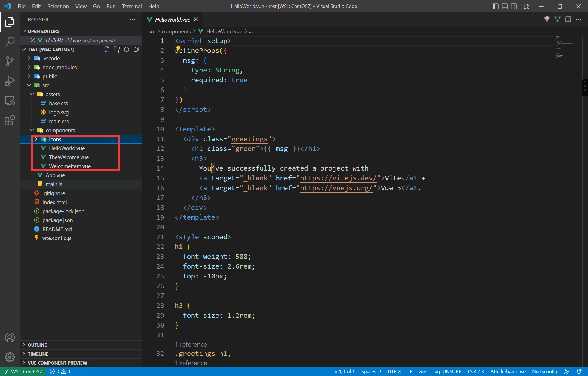Open the notifications bell in the status bar
This screenshot has height=376, width=588.
pyautogui.click(x=579, y=371)
